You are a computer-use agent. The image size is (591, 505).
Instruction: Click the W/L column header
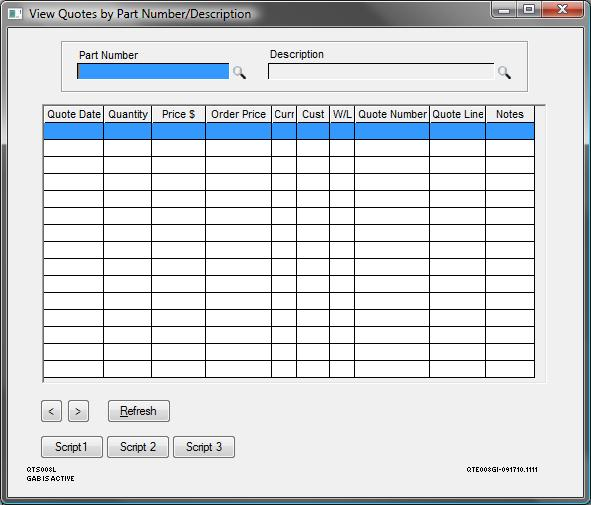point(342,114)
